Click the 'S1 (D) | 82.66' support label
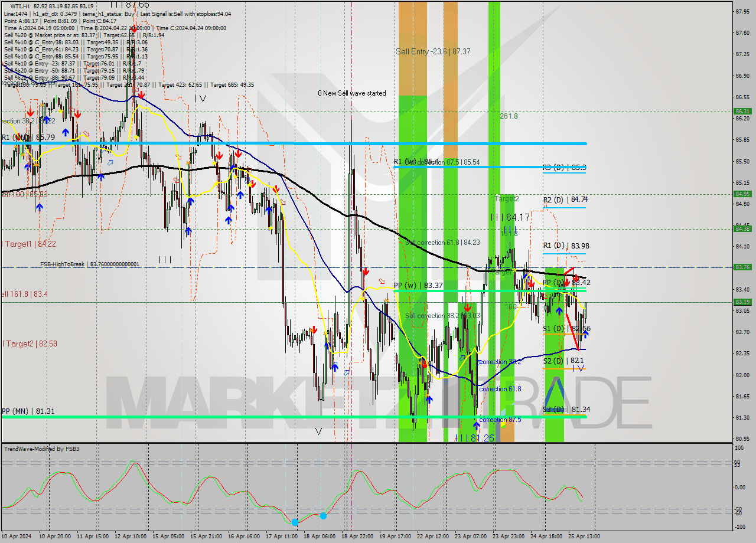 click(567, 329)
